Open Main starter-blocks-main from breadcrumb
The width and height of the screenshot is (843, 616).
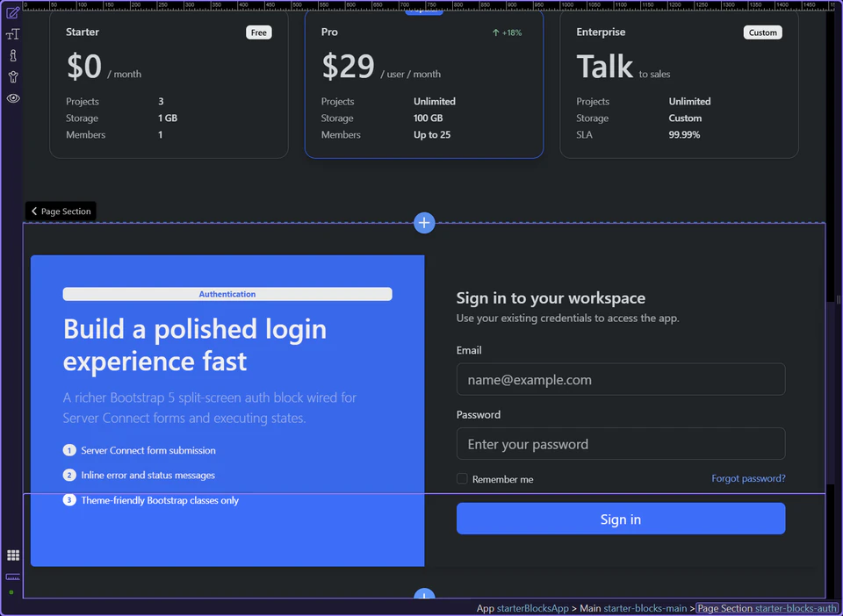[634, 607]
